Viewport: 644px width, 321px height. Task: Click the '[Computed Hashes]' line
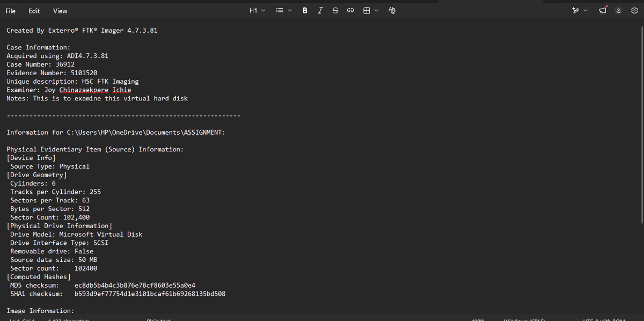[x=38, y=277]
